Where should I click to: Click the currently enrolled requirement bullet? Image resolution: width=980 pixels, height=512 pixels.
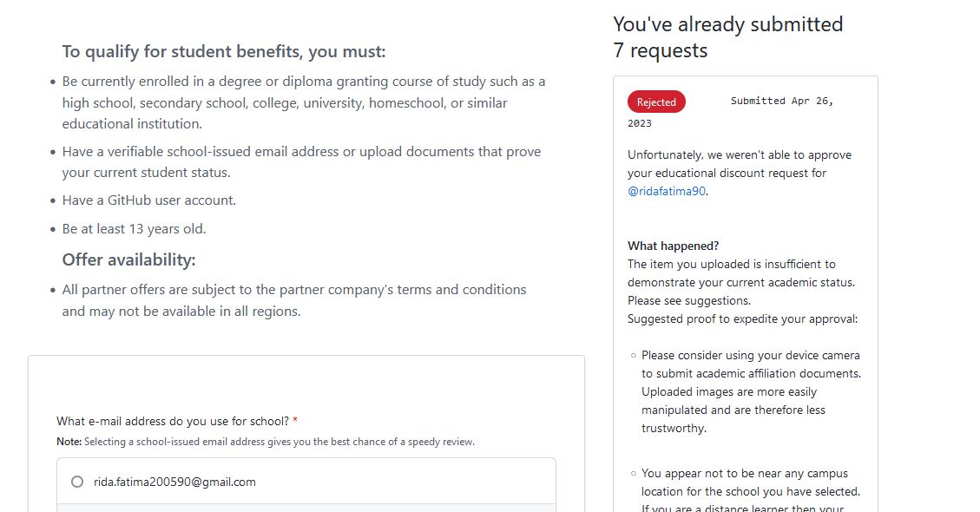pyautogui.click(x=303, y=102)
